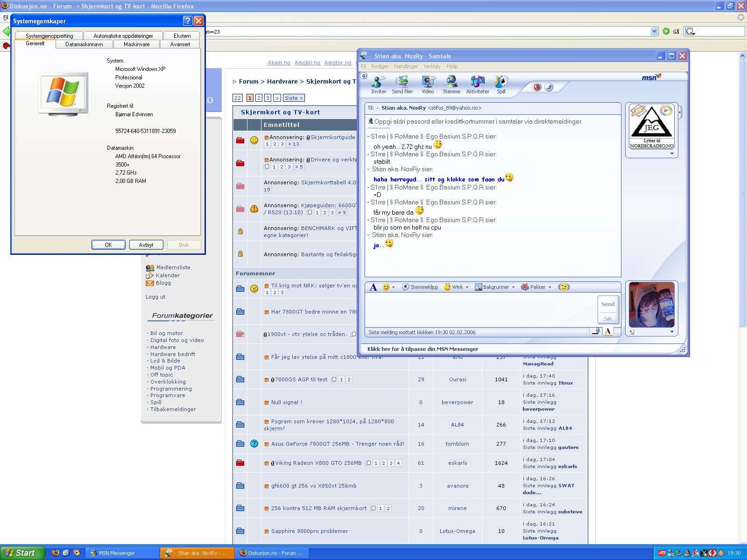Click the Siste » page link
The width and height of the screenshot is (747, 560).
point(294,98)
